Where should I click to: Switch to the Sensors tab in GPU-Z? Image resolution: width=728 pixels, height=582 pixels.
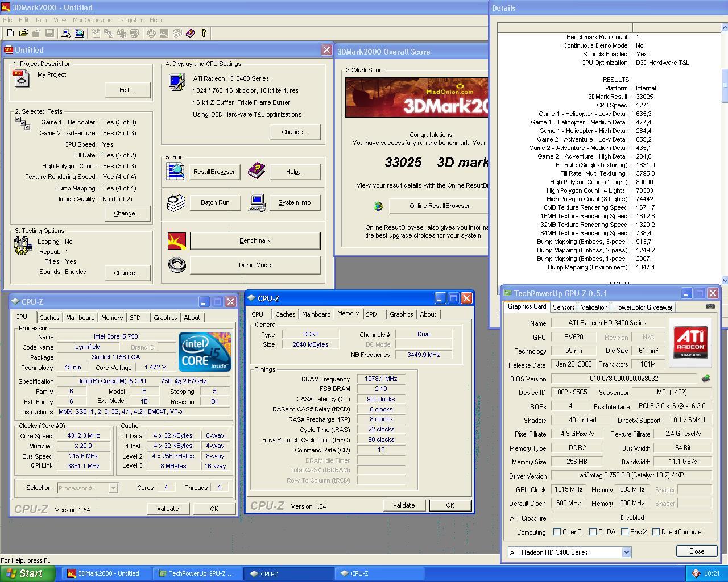tap(563, 307)
